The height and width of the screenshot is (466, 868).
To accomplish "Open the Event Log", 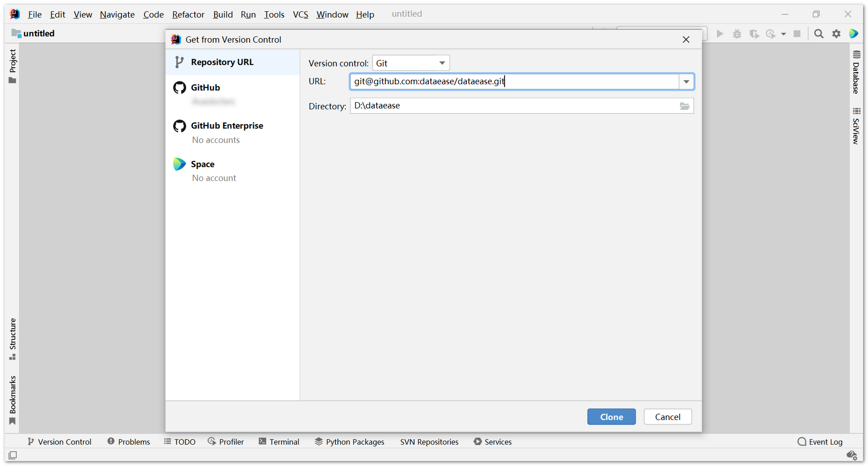I will pos(820,442).
